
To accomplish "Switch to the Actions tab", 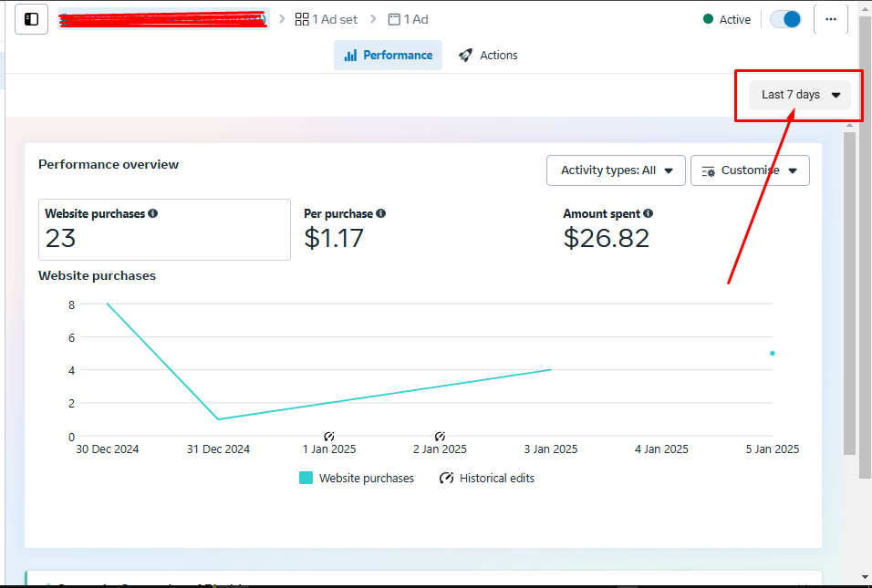I will click(488, 55).
